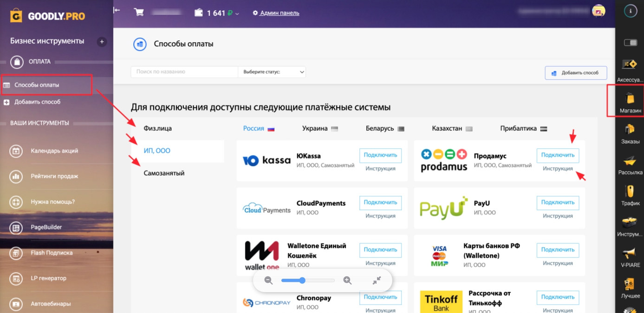Open the Инструкция link for CloudPayments
Image resolution: width=644 pixels, height=313 pixels.
click(x=380, y=216)
